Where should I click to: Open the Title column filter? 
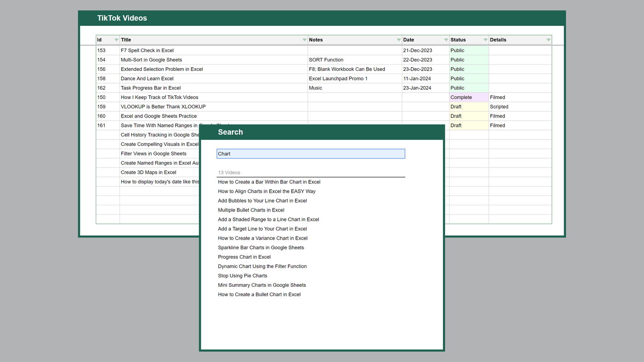(304, 40)
